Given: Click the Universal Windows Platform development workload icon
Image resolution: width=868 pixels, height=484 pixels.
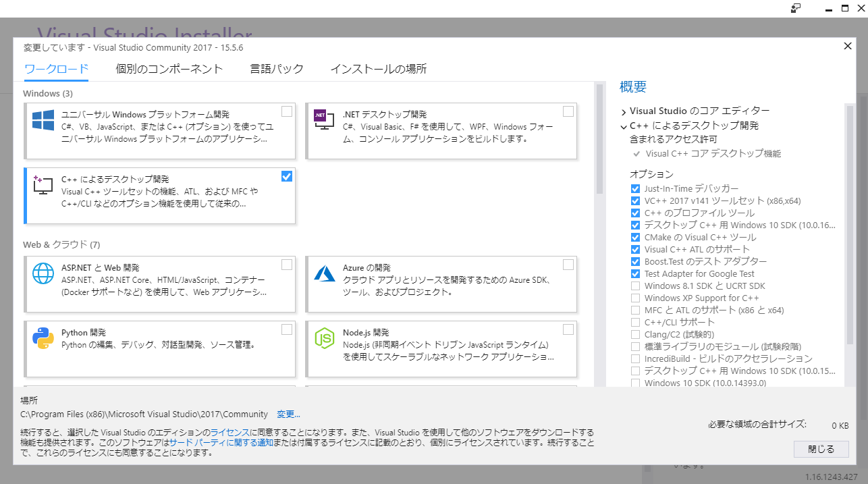Looking at the screenshot, I should 43,120.
